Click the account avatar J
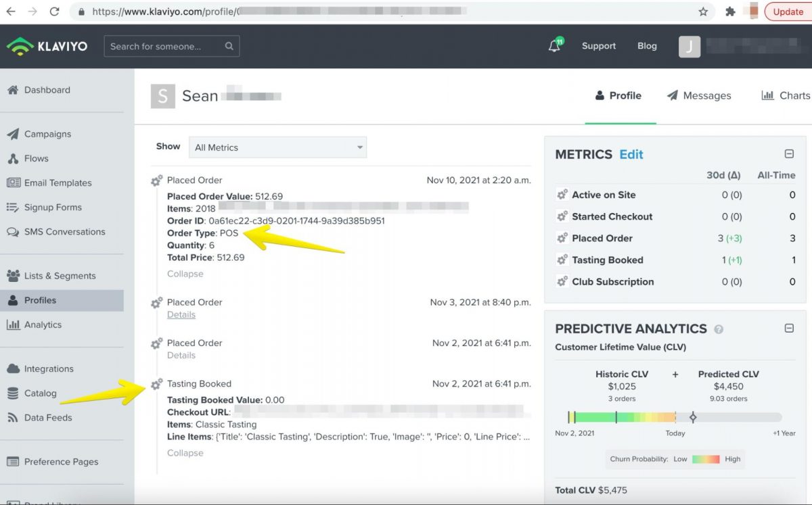812x505 pixels. point(690,46)
